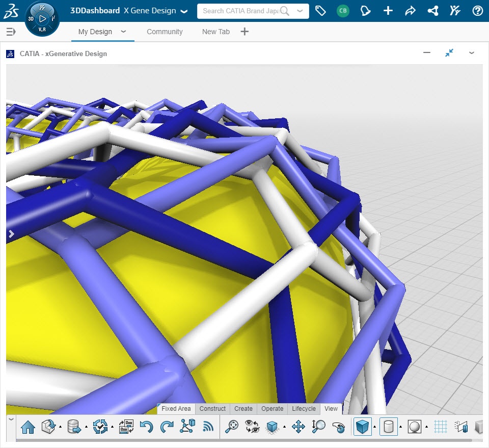Open the dropdown arrow beside the cube-on-grid icon
The image size is (489, 448).
point(284,427)
